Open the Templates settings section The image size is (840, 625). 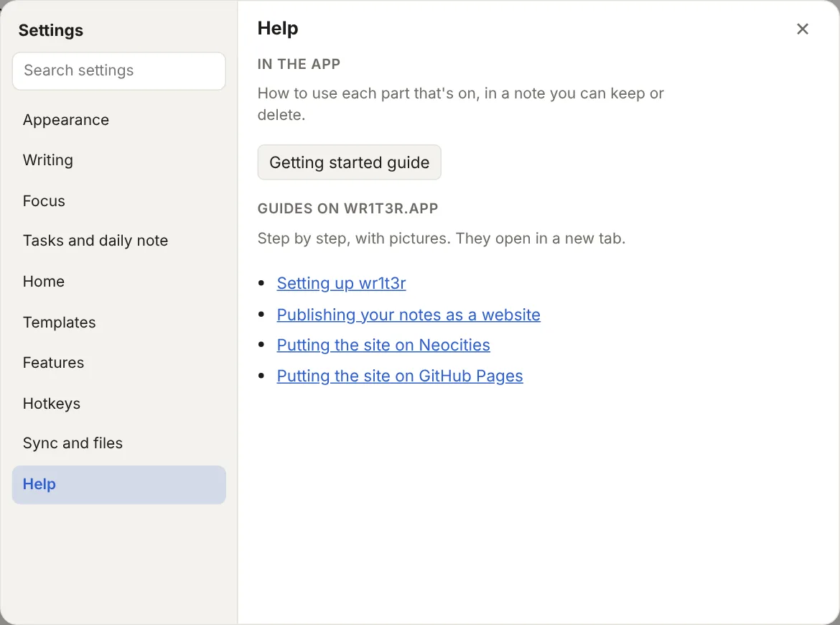click(x=119, y=322)
